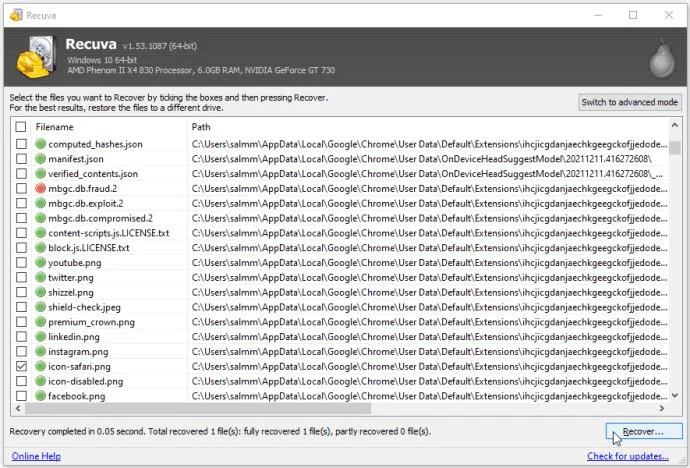Click red status dot for mbgc.db.fraud.2
This screenshot has width=690, height=468.
click(x=40, y=188)
